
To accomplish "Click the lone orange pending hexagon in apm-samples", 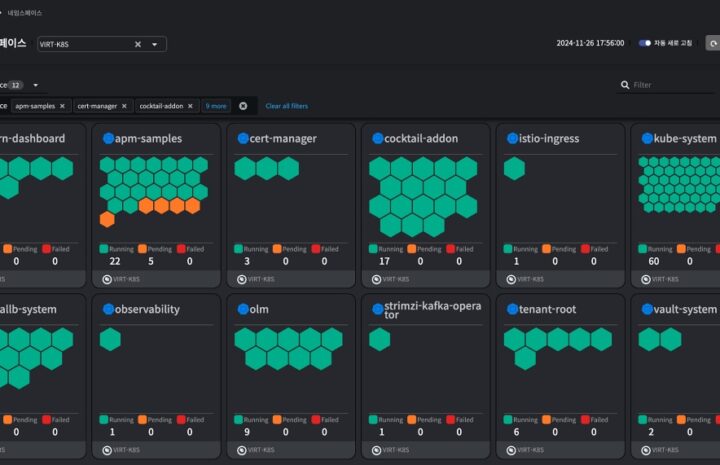I will click(107, 219).
